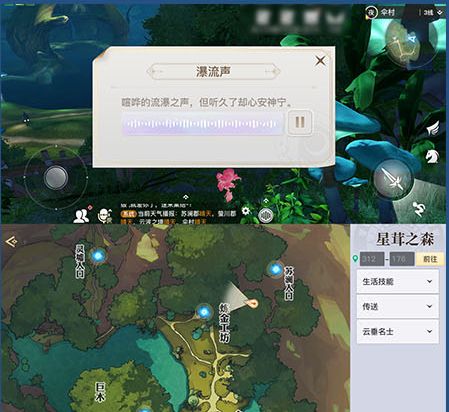Click the 前往 go-to button
This screenshot has width=449, height=412.
(x=430, y=259)
